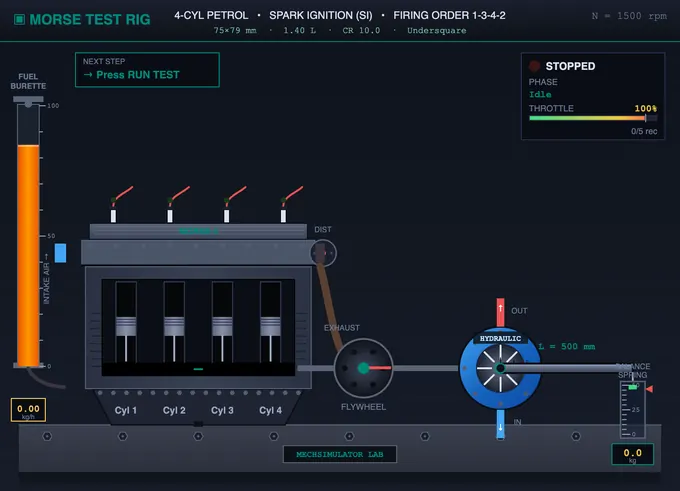The image size is (680, 491).
Task: Click the Cylinder 2 spark plug
Action: click(170, 216)
